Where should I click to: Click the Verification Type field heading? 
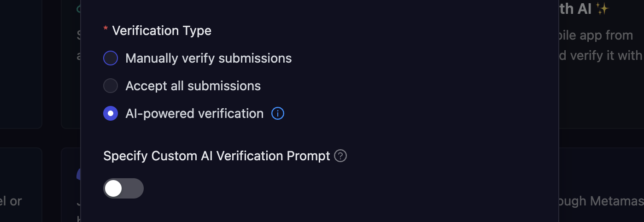point(162,31)
